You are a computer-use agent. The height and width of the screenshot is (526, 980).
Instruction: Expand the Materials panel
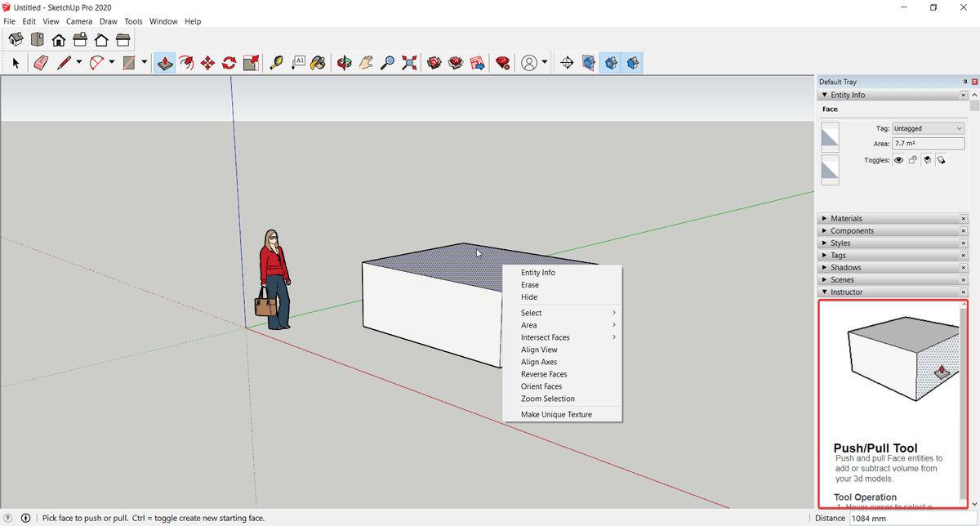(893, 218)
